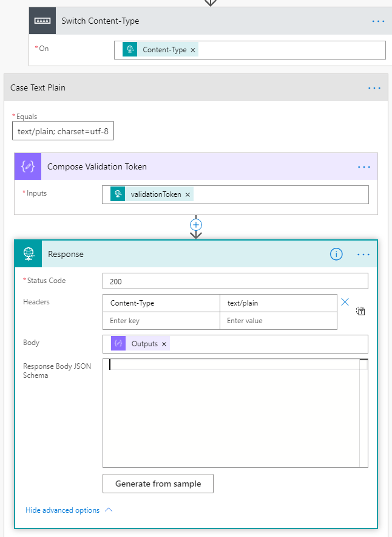This screenshot has width=392, height=537.
Task: Switch headers to text mode icon
Action: coord(360,311)
